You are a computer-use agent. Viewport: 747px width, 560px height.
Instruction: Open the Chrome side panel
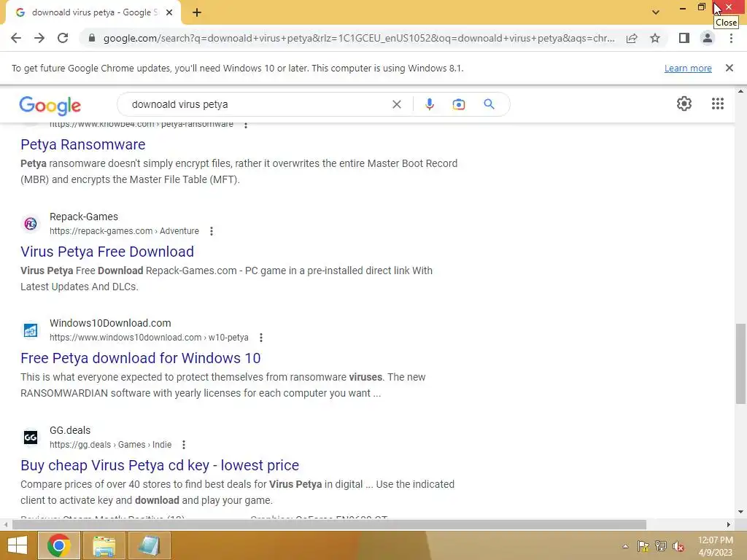684,38
